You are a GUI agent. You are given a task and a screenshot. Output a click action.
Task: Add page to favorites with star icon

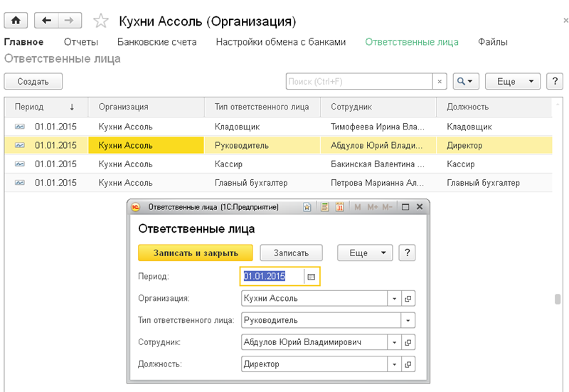(101, 21)
